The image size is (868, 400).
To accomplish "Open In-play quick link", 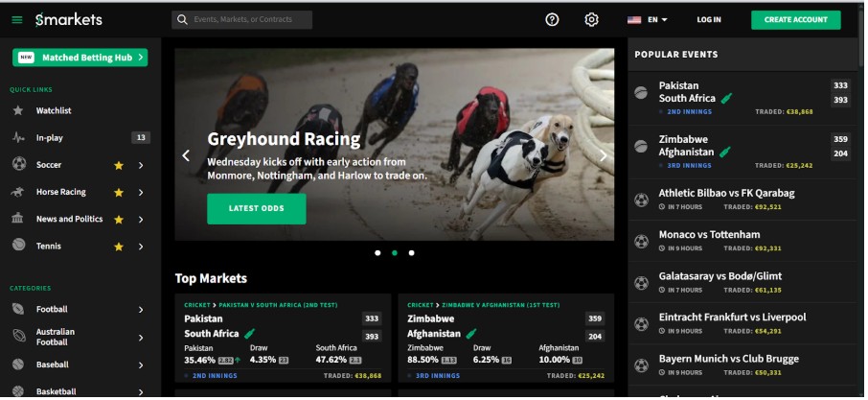I will point(49,138).
